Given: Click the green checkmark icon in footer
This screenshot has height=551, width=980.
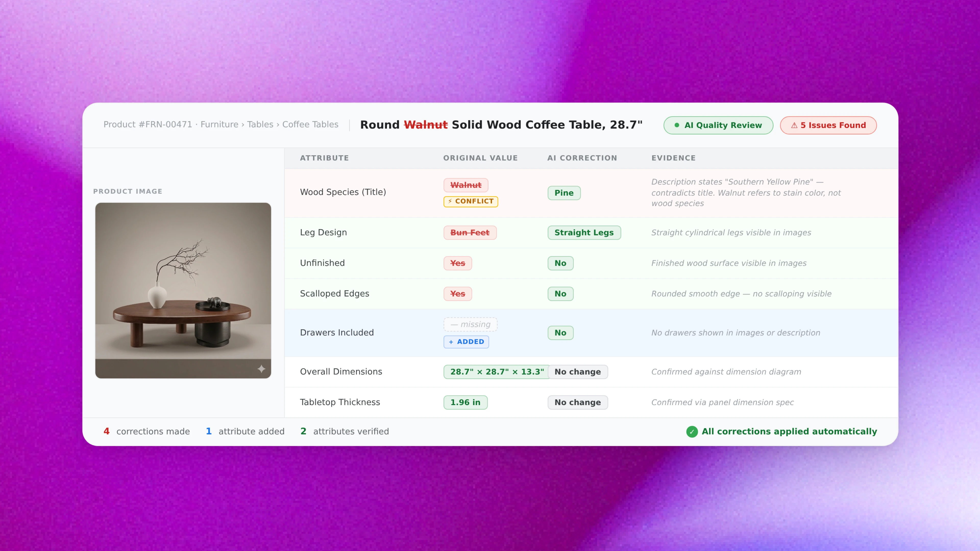Looking at the screenshot, I should coord(692,432).
